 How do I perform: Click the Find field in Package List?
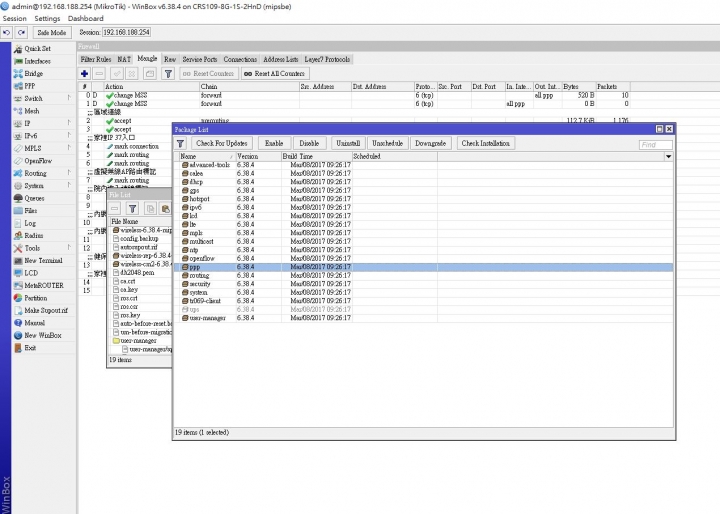click(656, 145)
